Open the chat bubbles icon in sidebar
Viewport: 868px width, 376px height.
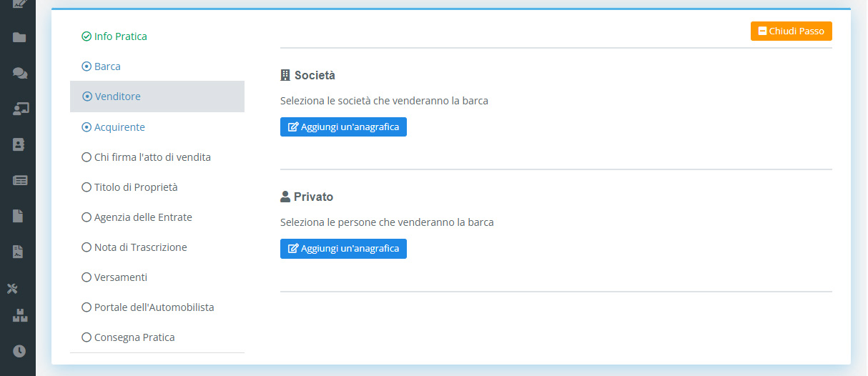tap(20, 73)
